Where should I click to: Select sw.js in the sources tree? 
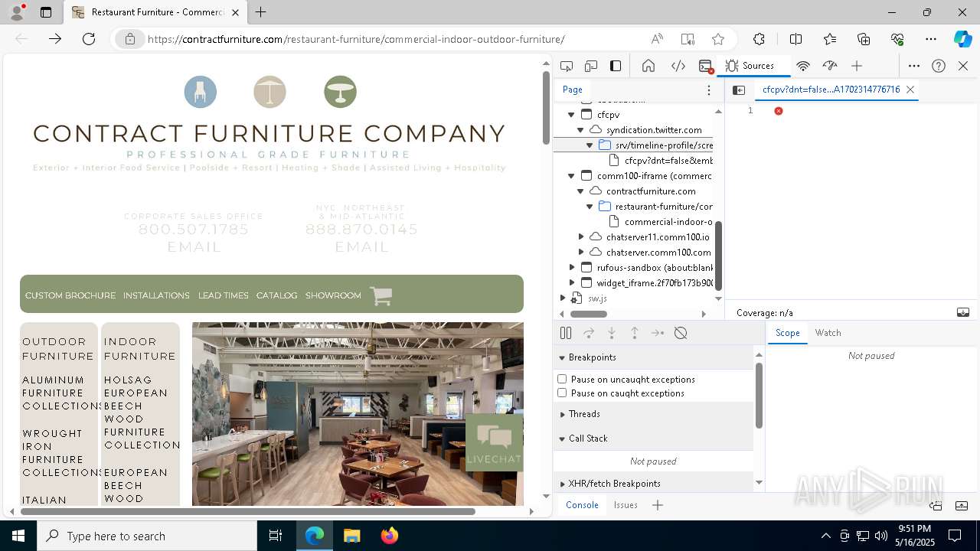(x=597, y=298)
